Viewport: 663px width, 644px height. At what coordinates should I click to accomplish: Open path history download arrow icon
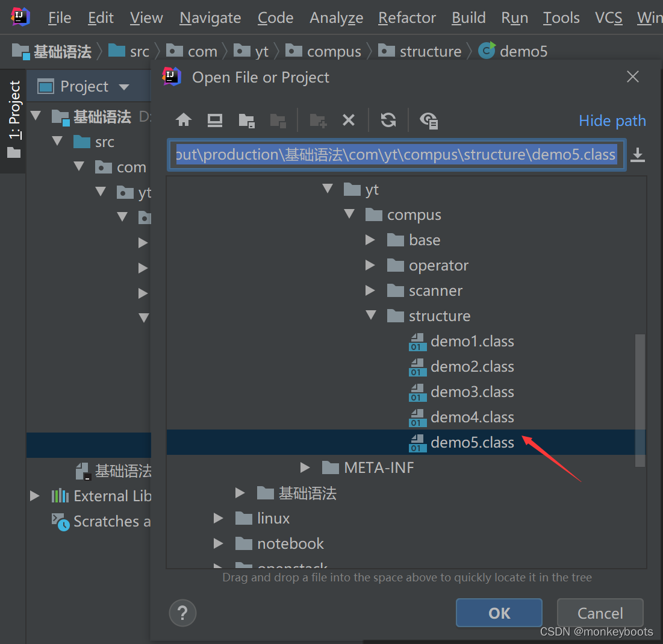click(638, 155)
